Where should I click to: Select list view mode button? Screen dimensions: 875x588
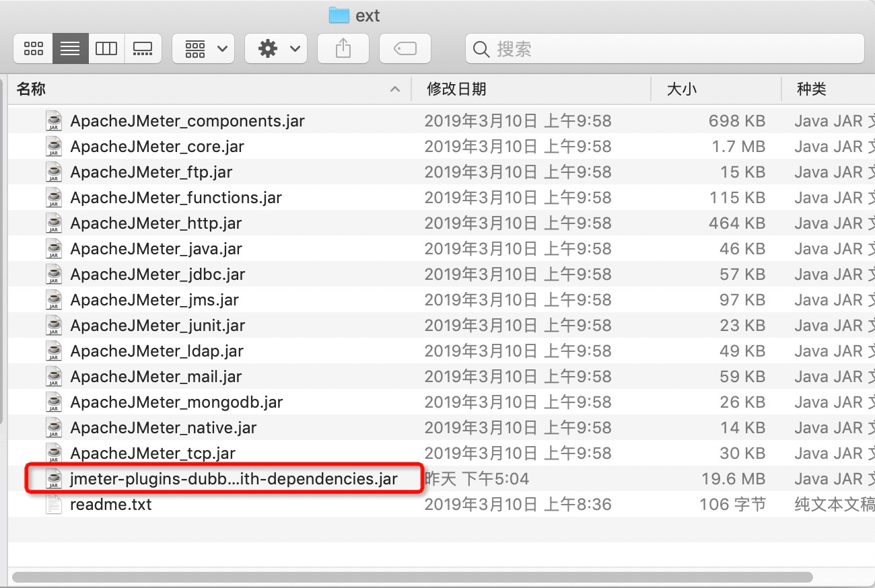click(70, 48)
